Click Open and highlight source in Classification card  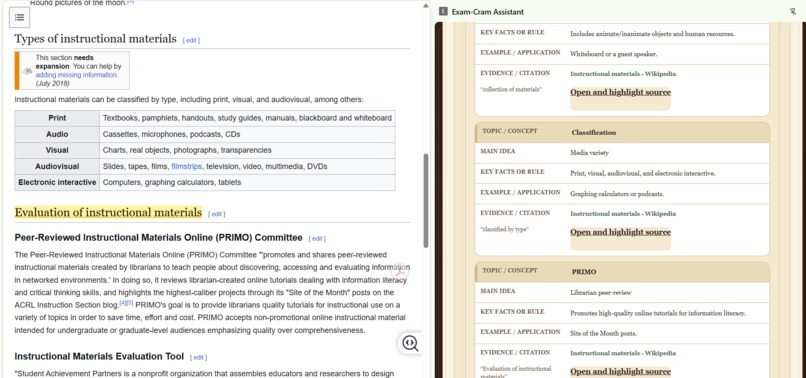coord(620,232)
